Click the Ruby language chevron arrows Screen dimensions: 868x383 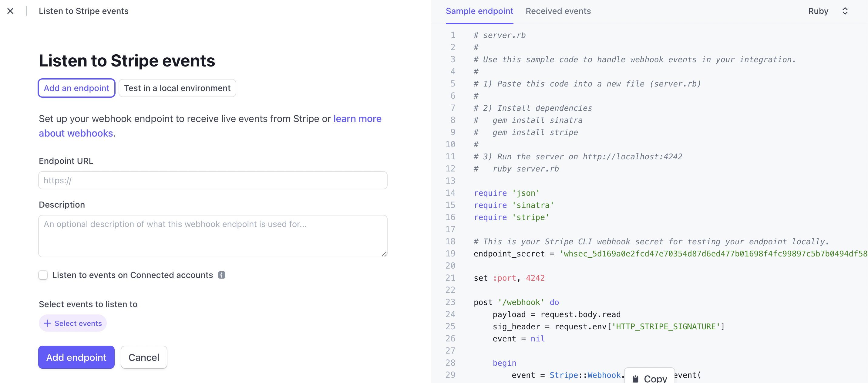coord(845,11)
